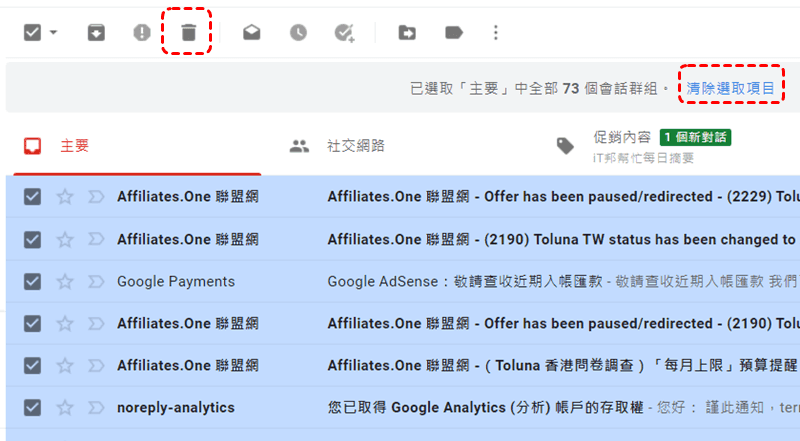800x441 pixels.
Task: Open the More options three-dot menu
Action: [495, 33]
